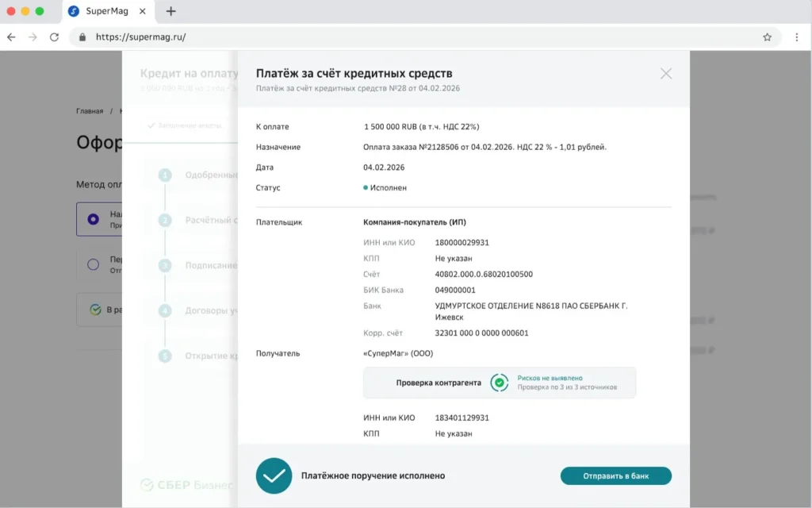This screenshot has height=508, width=812.
Task: Click payer INN value '180000029931'
Action: pos(462,243)
